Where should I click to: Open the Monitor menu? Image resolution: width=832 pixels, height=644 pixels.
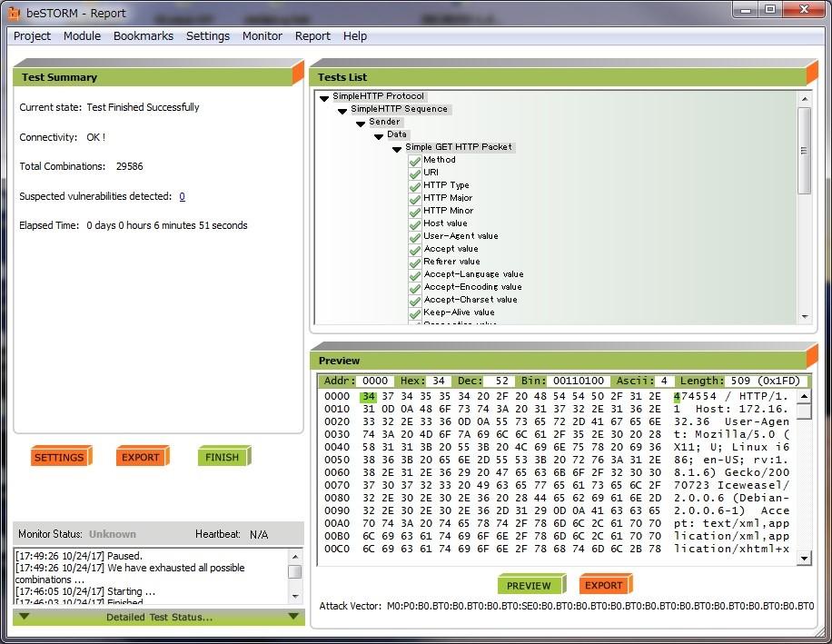click(262, 36)
